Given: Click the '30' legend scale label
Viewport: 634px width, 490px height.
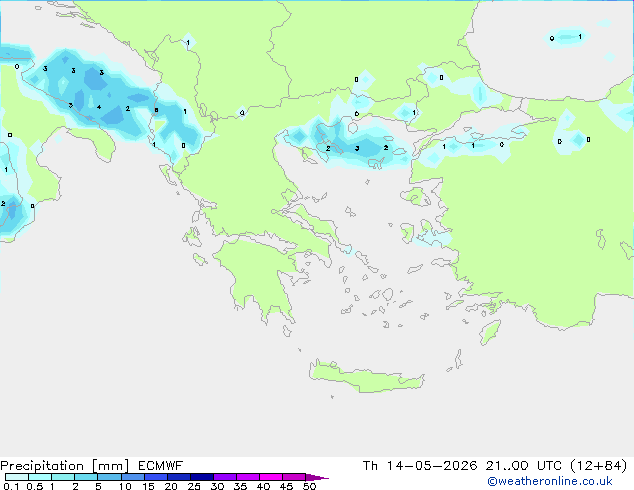Looking at the screenshot, I should [217, 486].
